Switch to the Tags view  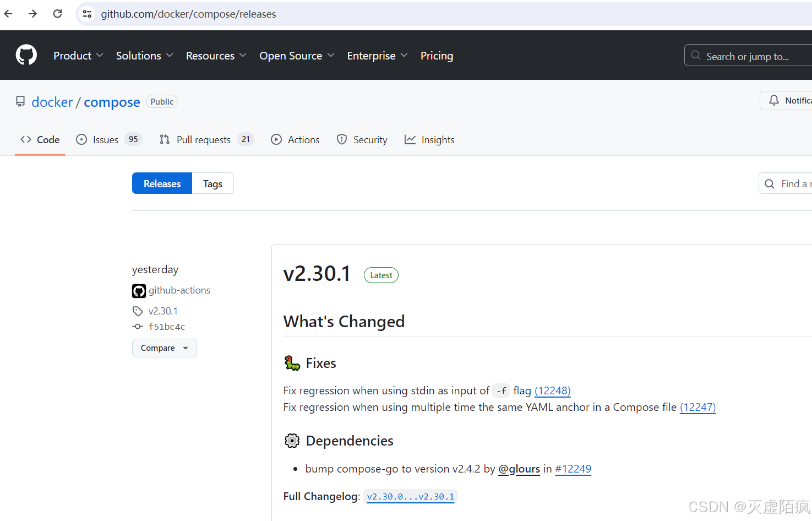212,183
